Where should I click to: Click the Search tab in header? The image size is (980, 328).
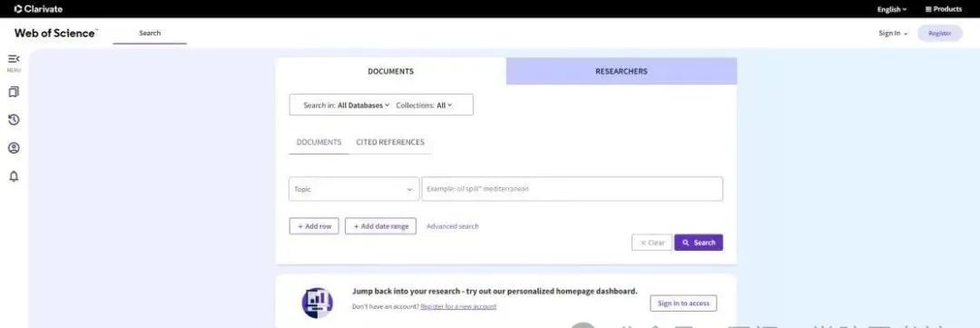pos(150,34)
